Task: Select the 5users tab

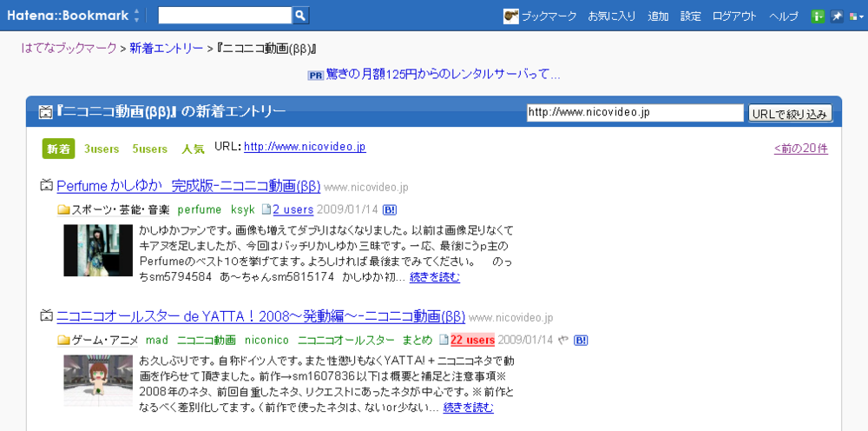Action: (x=150, y=149)
